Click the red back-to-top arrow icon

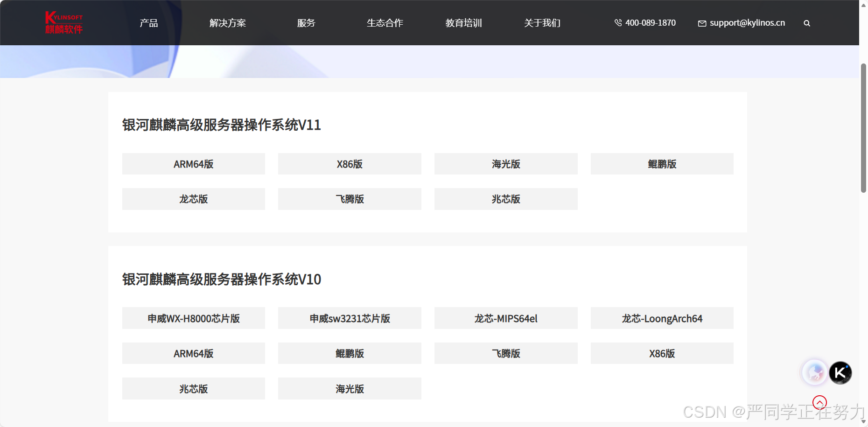[x=819, y=402]
